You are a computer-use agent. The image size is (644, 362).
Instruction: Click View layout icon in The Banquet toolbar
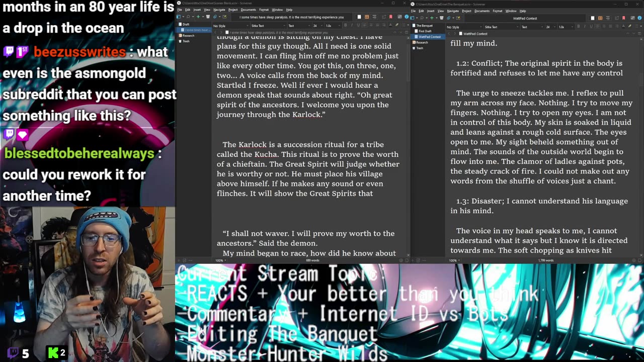(413, 18)
